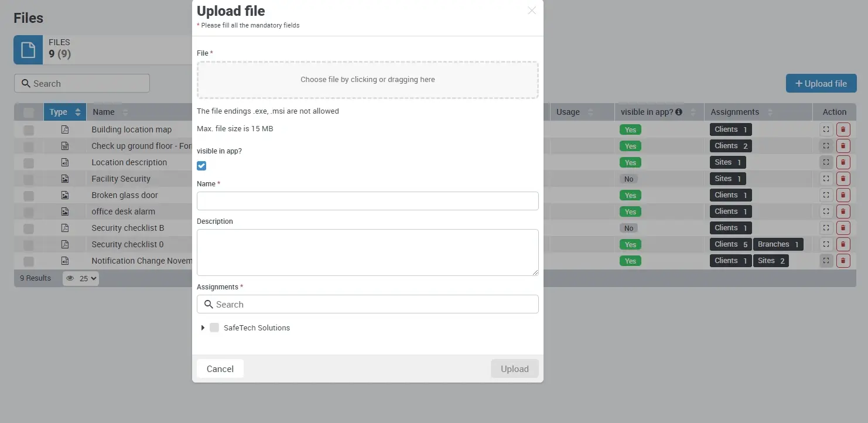Expand the SafeTech Solutions tree node
Viewport: 868px width, 423px height.
(x=203, y=328)
